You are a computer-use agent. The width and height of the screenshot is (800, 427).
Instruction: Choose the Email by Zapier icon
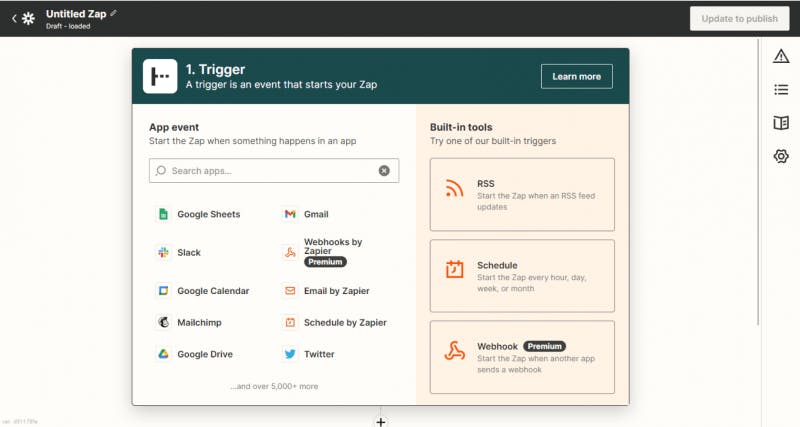(x=290, y=291)
